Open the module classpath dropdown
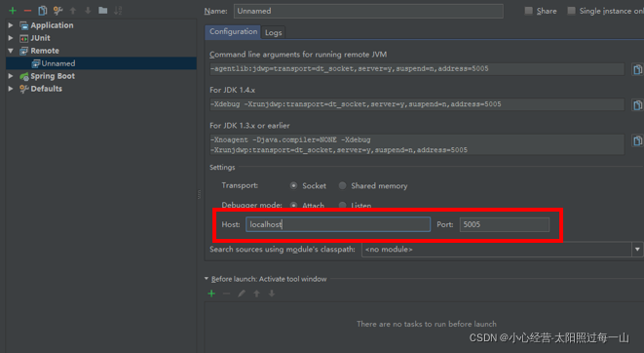 [637, 250]
